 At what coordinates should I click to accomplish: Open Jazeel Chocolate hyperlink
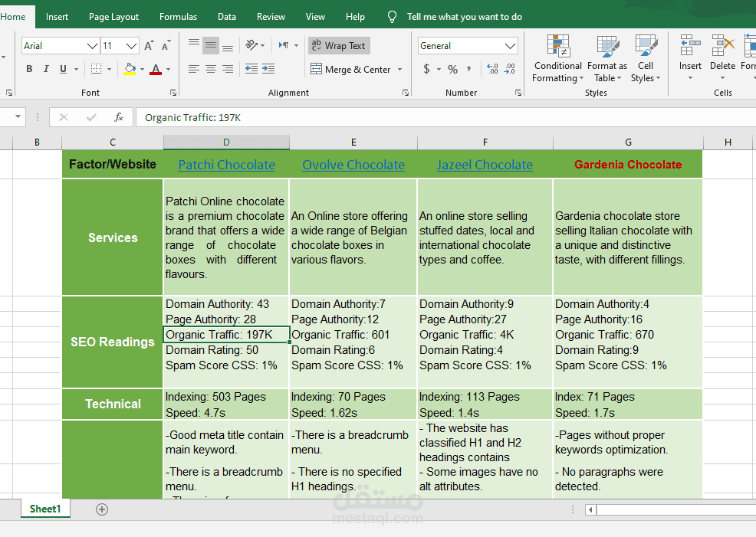point(485,165)
